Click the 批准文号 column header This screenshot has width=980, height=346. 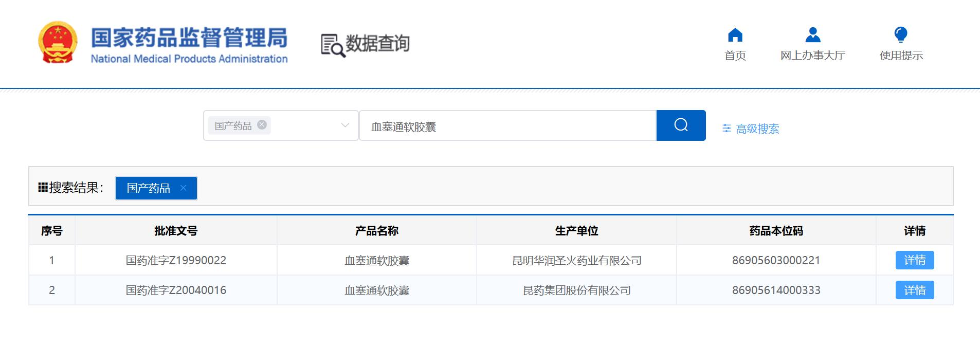[x=176, y=231]
